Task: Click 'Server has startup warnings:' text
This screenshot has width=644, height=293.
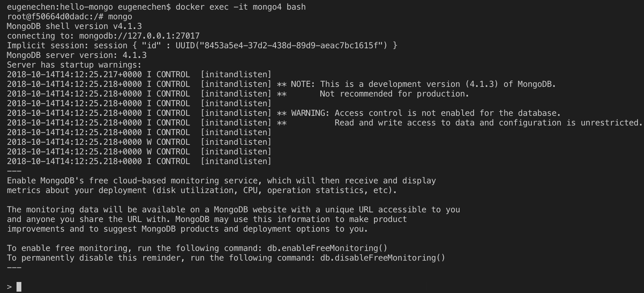Action: point(74,65)
